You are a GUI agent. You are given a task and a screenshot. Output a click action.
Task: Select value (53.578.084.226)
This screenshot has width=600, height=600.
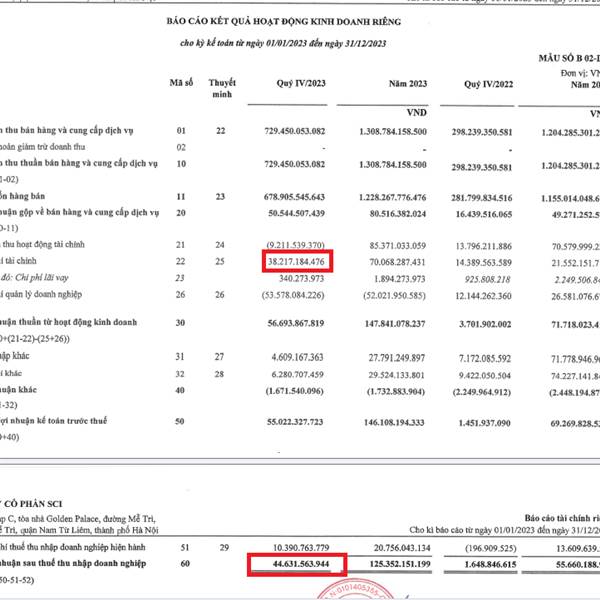[293, 295]
